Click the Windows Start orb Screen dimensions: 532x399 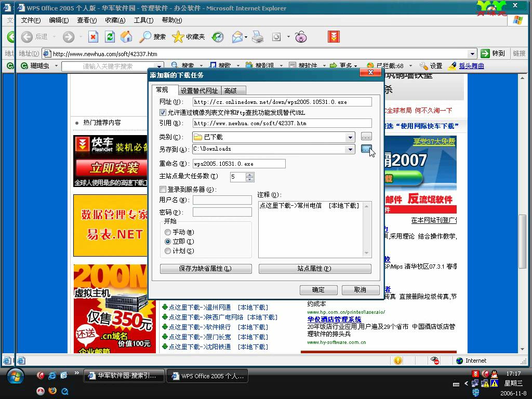tap(16, 377)
